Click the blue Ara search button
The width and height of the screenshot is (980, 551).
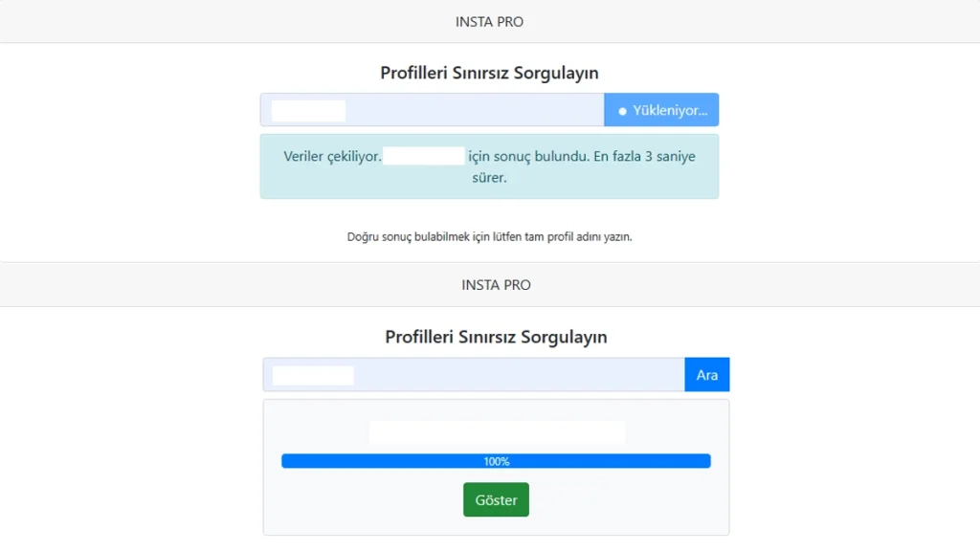[x=707, y=375]
